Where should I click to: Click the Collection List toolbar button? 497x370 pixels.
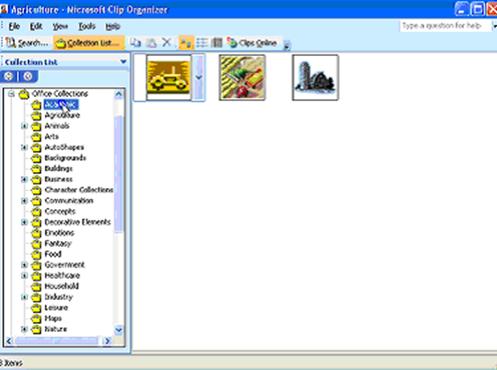tap(89, 43)
